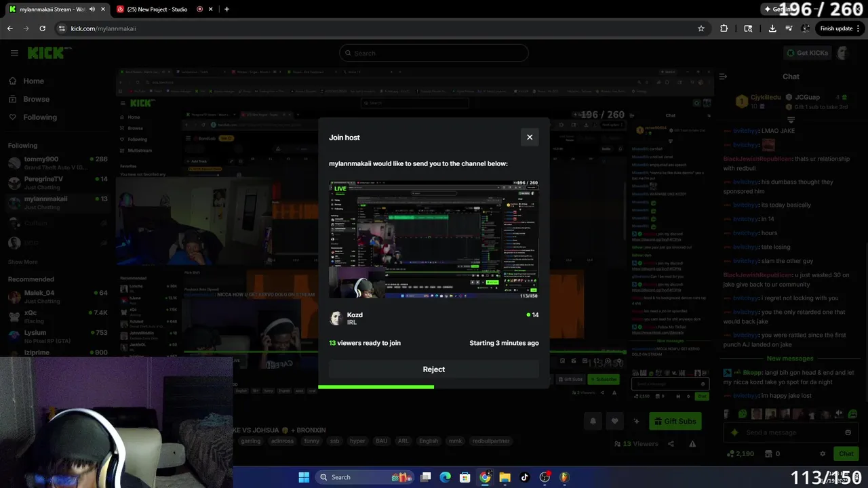Open TikTok from taskbar
Viewport: 868px width, 488px height.
524,477
